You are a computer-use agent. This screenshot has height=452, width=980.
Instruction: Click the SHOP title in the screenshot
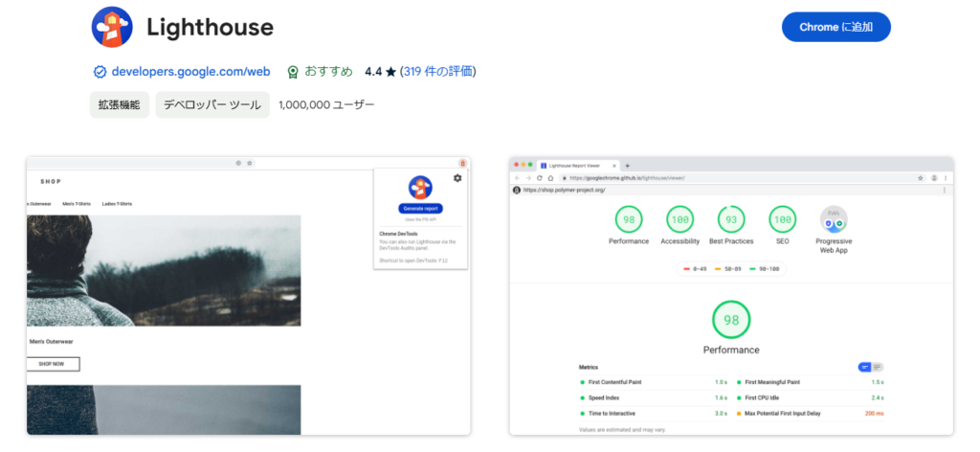[52, 182]
